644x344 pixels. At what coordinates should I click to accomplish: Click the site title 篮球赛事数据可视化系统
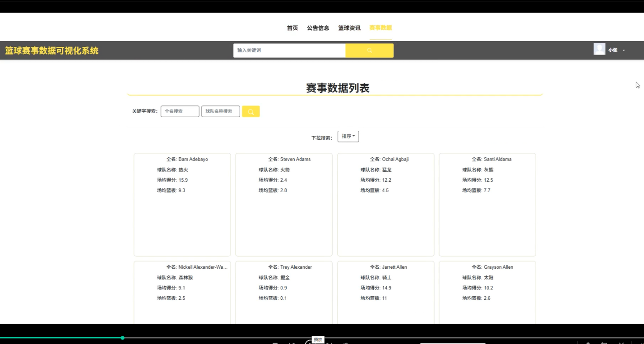tap(52, 50)
